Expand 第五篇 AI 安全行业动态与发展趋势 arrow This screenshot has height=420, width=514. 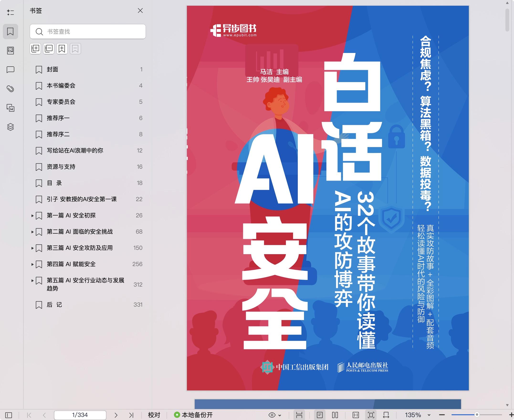[32, 280]
